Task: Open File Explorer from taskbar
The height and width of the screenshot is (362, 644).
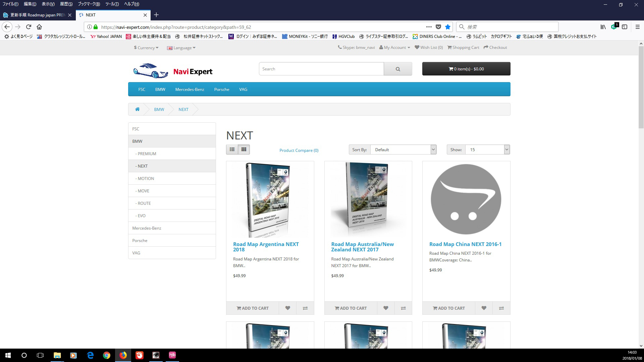Action: (57, 355)
